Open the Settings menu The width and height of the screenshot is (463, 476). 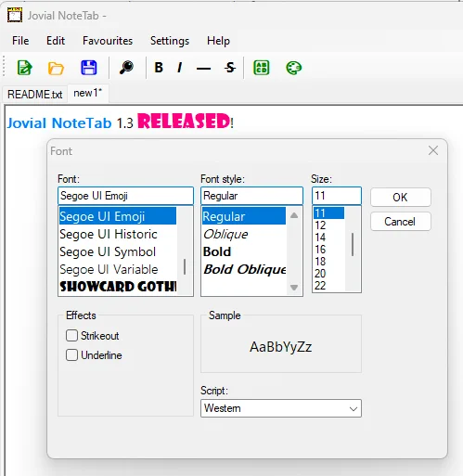coord(170,41)
